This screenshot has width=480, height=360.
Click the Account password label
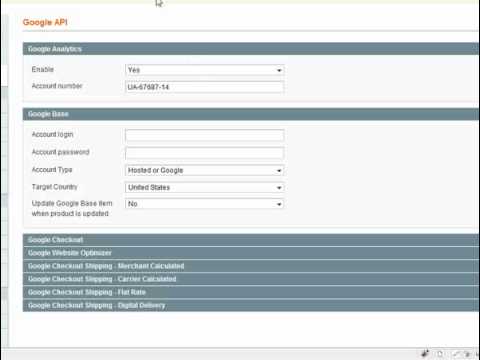(60, 152)
